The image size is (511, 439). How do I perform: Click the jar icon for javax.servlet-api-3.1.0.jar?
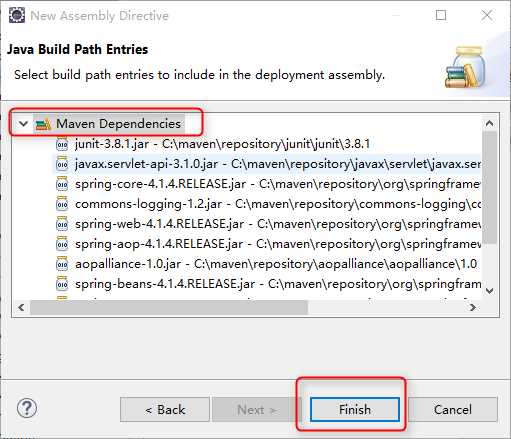pyautogui.click(x=62, y=164)
